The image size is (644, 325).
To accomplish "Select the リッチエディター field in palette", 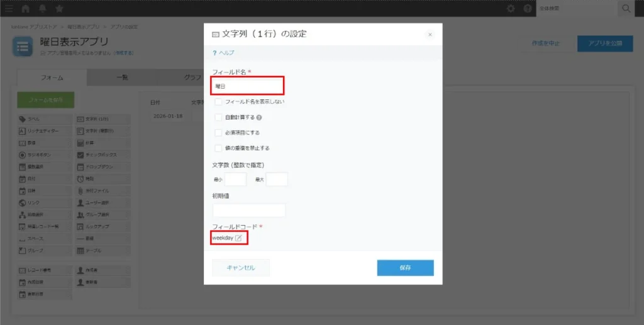I will point(45,131).
